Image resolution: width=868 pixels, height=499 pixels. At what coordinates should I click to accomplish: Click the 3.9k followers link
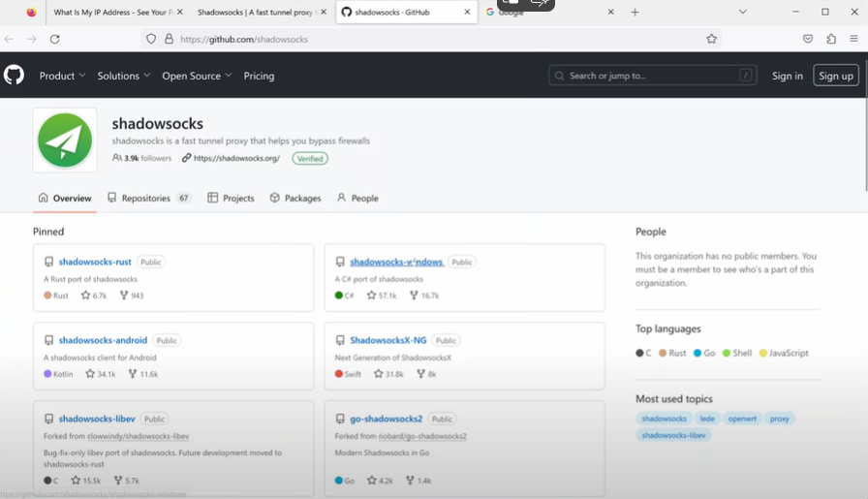tap(141, 158)
